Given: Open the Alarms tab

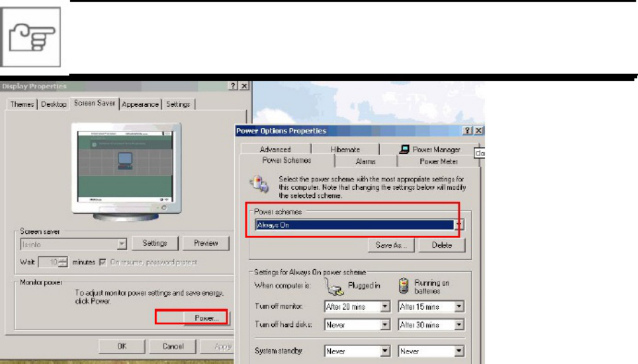Looking at the screenshot, I should click(366, 161).
